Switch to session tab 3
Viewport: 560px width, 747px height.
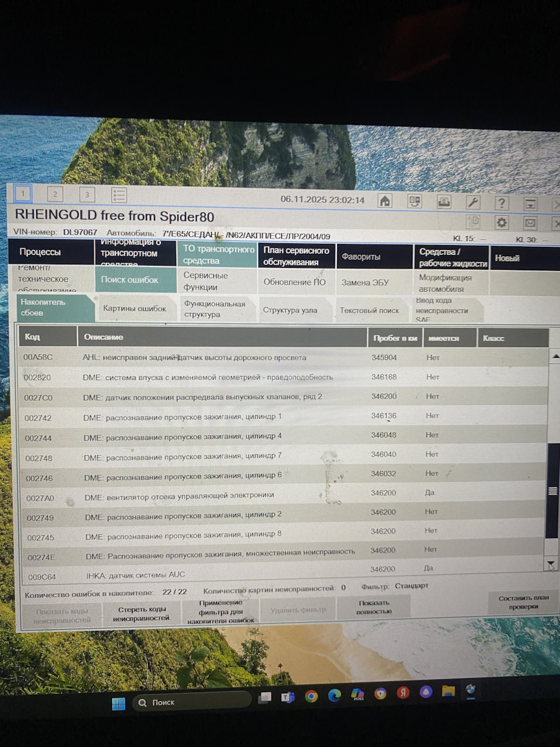(x=87, y=194)
